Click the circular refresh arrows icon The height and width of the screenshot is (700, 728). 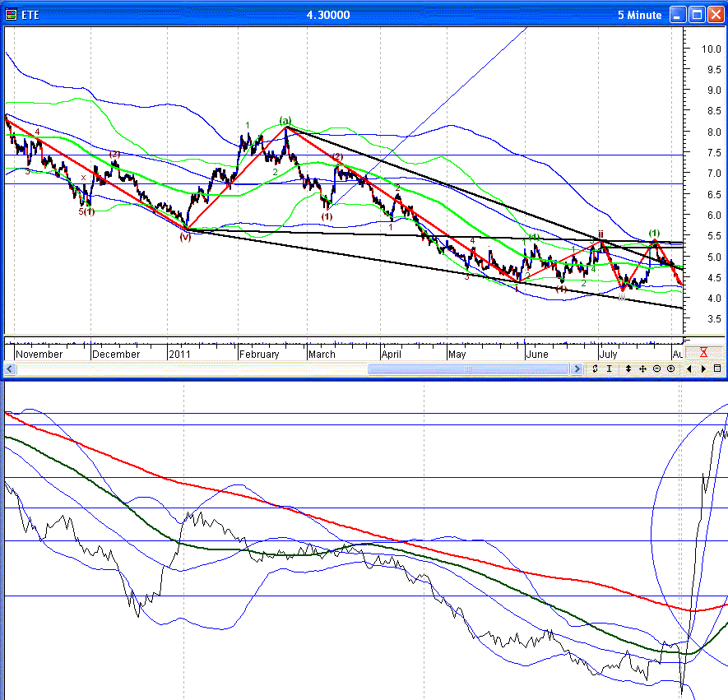click(x=595, y=369)
